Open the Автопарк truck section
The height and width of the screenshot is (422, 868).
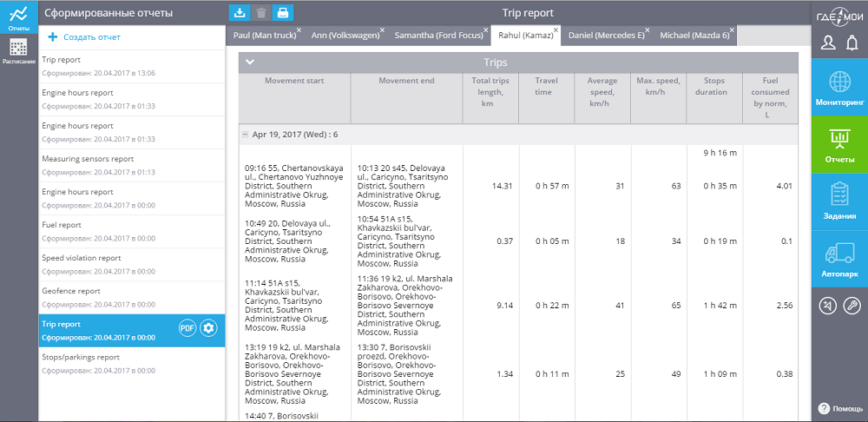(839, 259)
